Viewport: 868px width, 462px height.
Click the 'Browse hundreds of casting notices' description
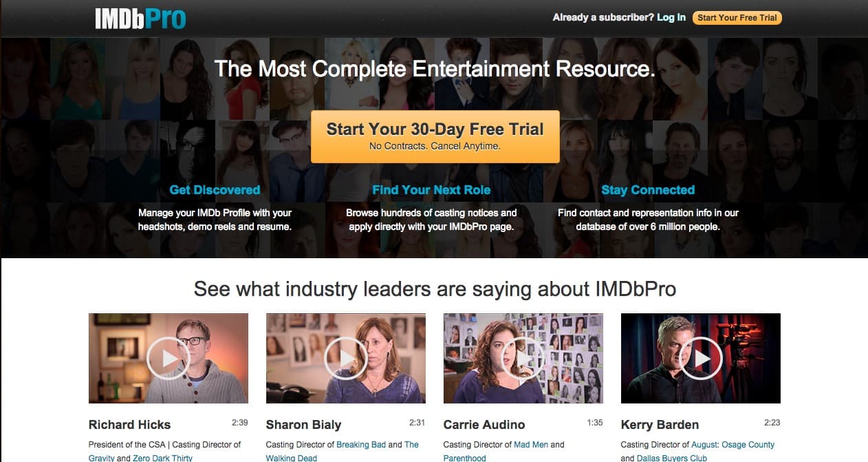tap(431, 220)
